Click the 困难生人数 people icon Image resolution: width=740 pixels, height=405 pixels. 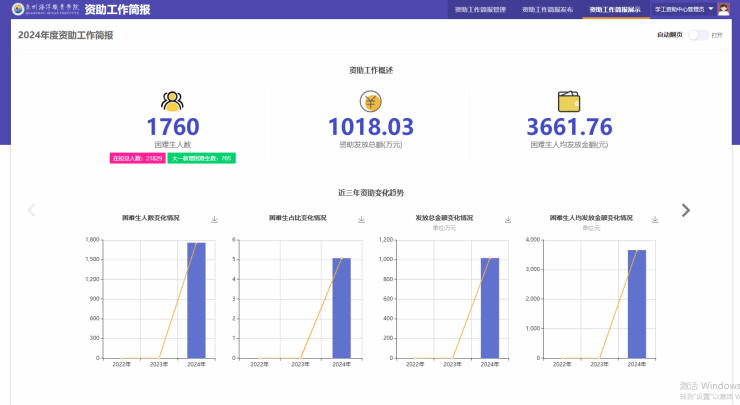pyautogui.click(x=173, y=101)
